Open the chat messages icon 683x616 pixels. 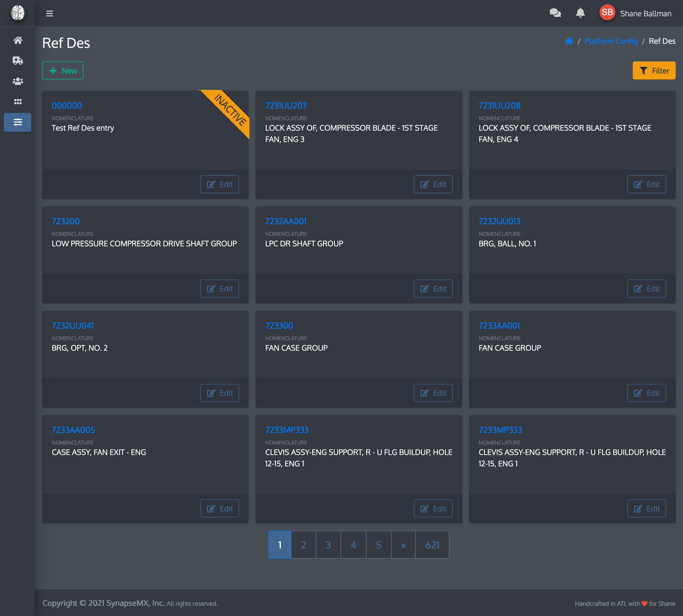[555, 13]
